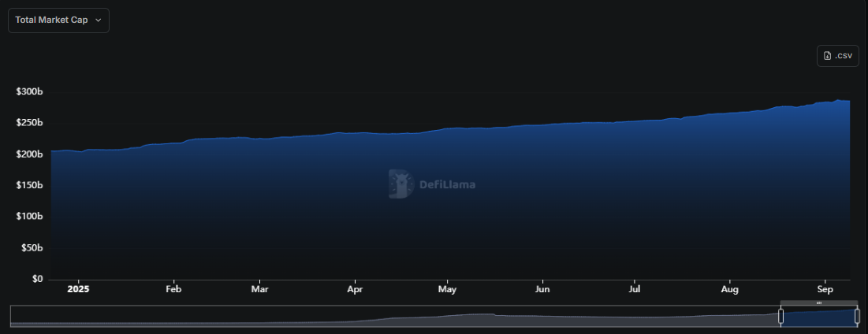Click the Aug x-axis label
This screenshot has width=868, height=334.
pyautogui.click(x=730, y=289)
